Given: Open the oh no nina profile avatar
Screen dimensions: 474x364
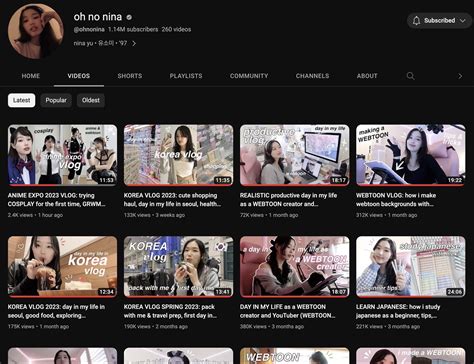Looking at the screenshot, I should click(36, 31).
